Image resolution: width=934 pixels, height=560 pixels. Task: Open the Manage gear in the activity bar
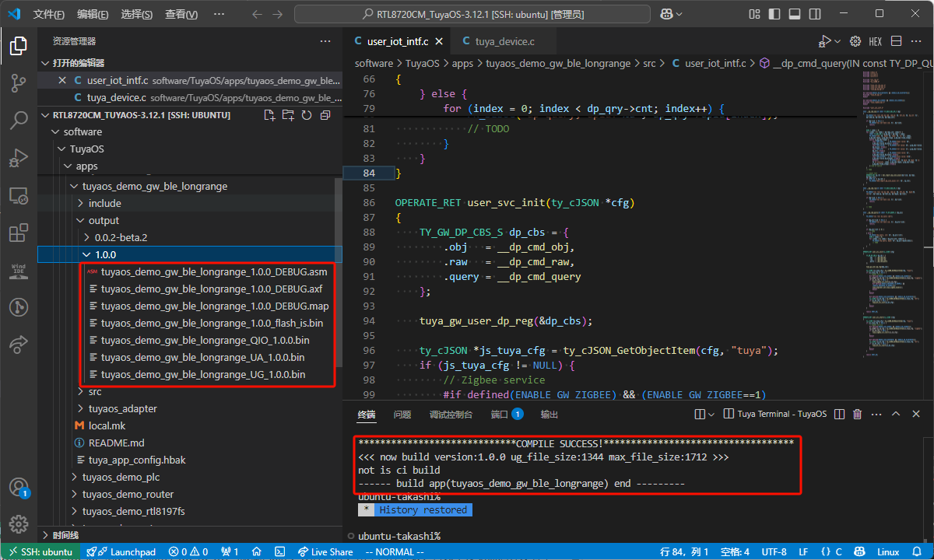tap(19, 524)
